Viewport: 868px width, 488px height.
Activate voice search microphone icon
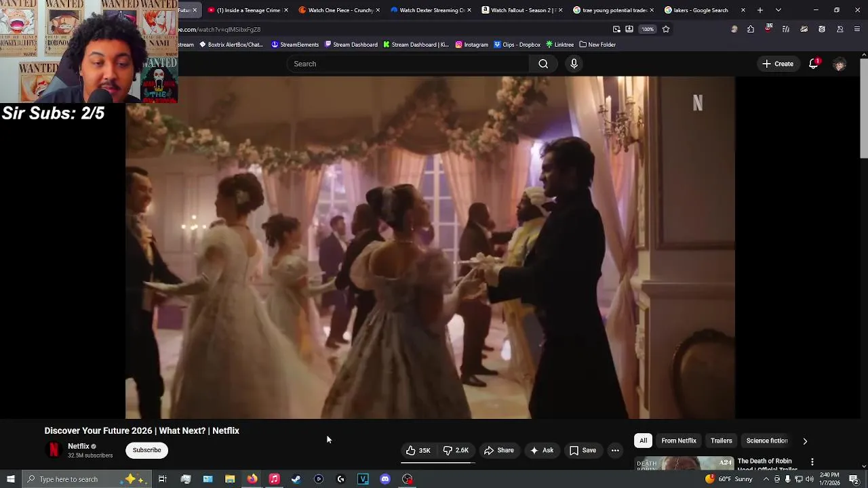(x=574, y=64)
